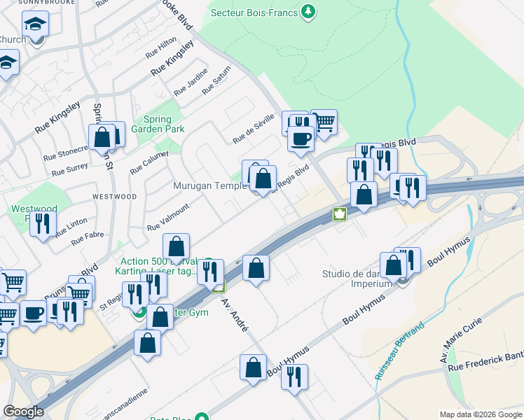This screenshot has width=524, height=420.
Task: Click the maple leaf Trans-Canada highway shield
Action: pyautogui.click(x=340, y=214)
